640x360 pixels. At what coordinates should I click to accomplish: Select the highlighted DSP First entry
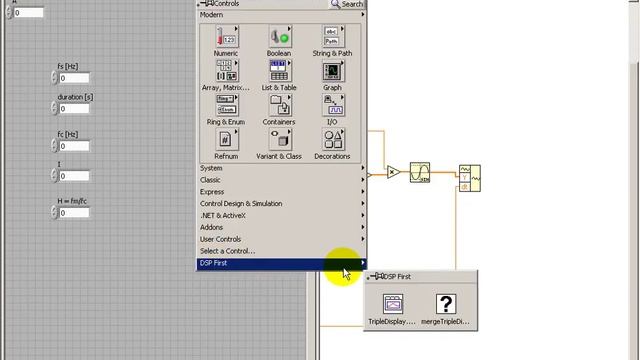click(281, 263)
